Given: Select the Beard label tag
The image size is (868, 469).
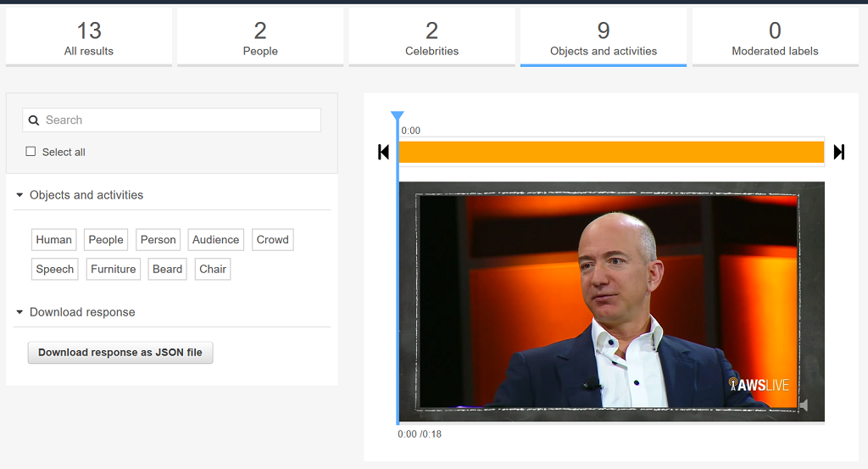Looking at the screenshot, I should tap(167, 269).
